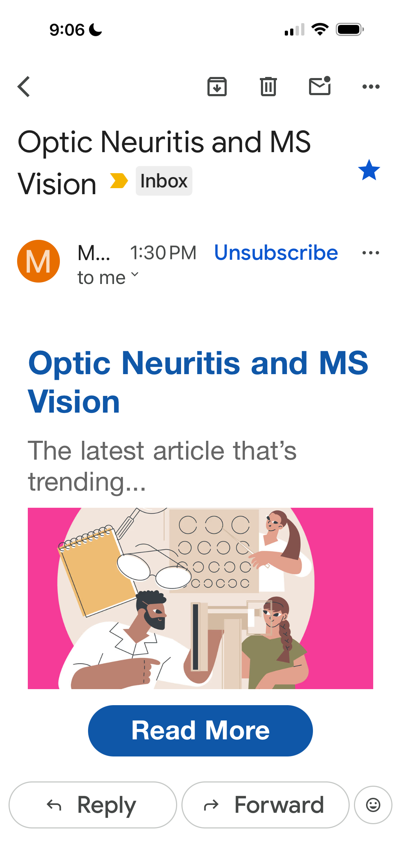Tap the eye exam illustration image
401x868 pixels.
click(x=200, y=598)
